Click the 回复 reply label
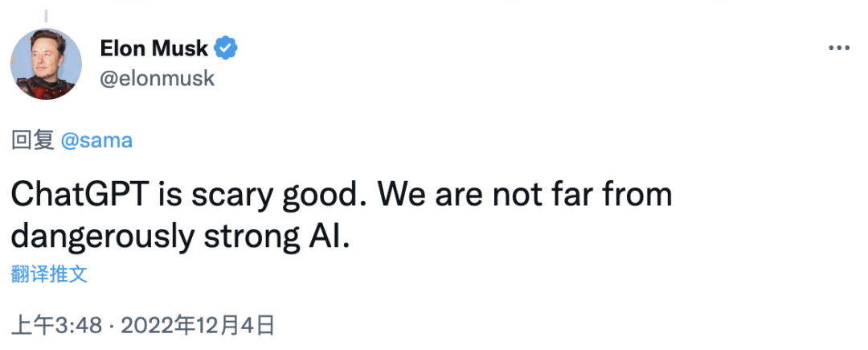Screen dimensions: 868x350 32,141
